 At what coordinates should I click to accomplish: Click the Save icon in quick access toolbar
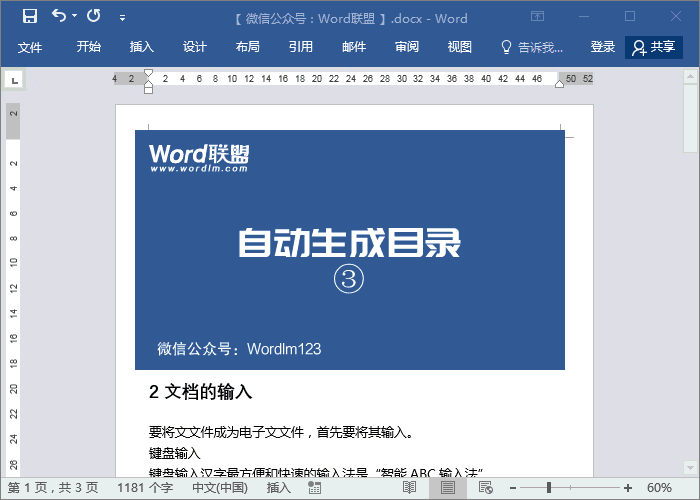(x=30, y=16)
